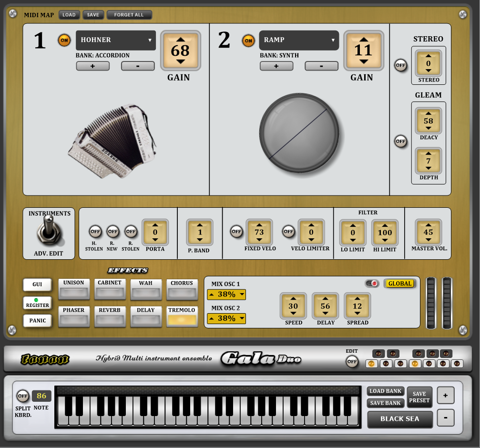
Task: Click the Forget All MIDI map button
Action: (x=129, y=15)
